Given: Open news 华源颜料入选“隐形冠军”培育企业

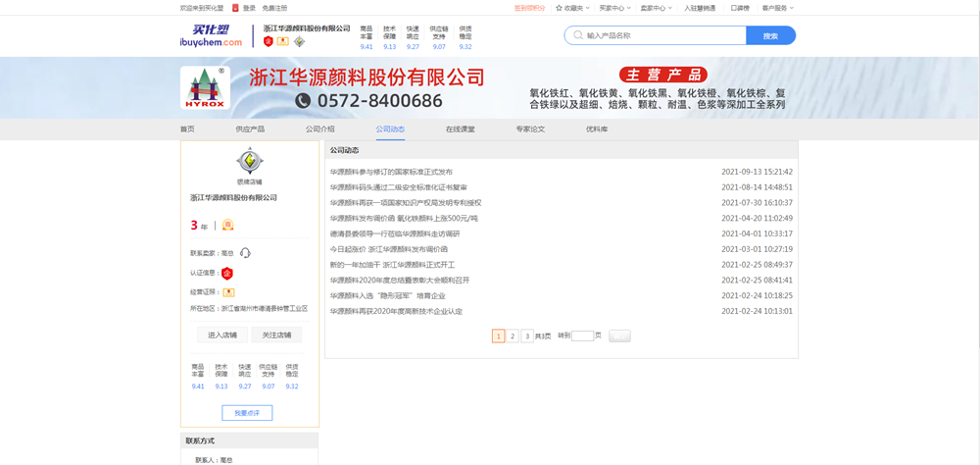Looking at the screenshot, I should pyautogui.click(x=387, y=295).
